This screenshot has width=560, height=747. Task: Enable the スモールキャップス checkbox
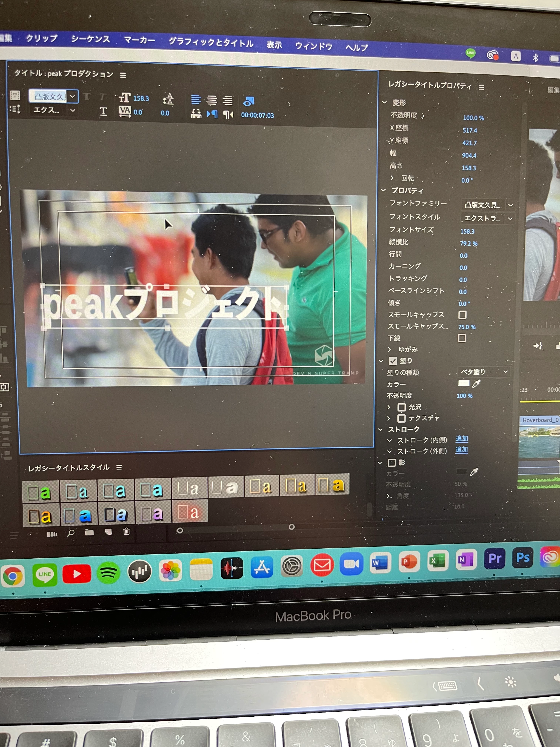(x=462, y=315)
